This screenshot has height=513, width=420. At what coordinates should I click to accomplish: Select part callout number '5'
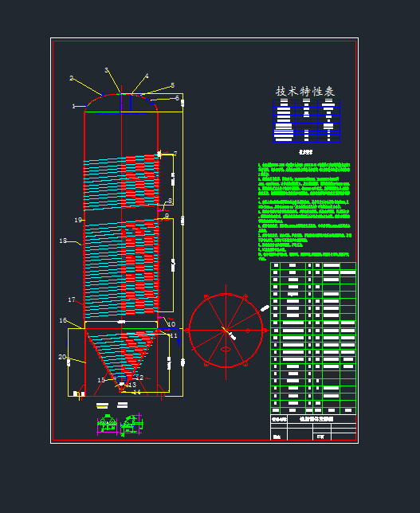[x=172, y=85]
